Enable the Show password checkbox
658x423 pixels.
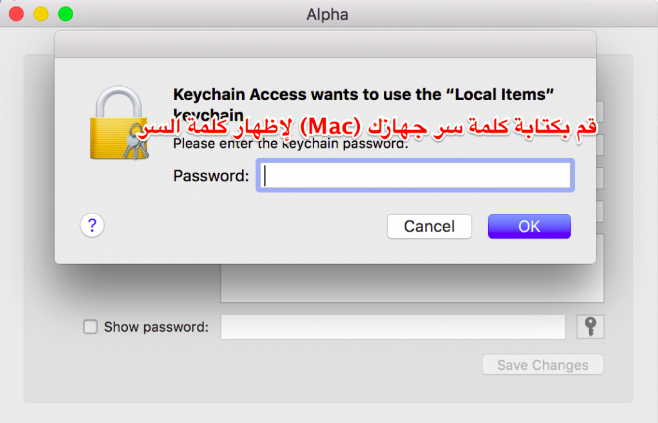coord(91,327)
